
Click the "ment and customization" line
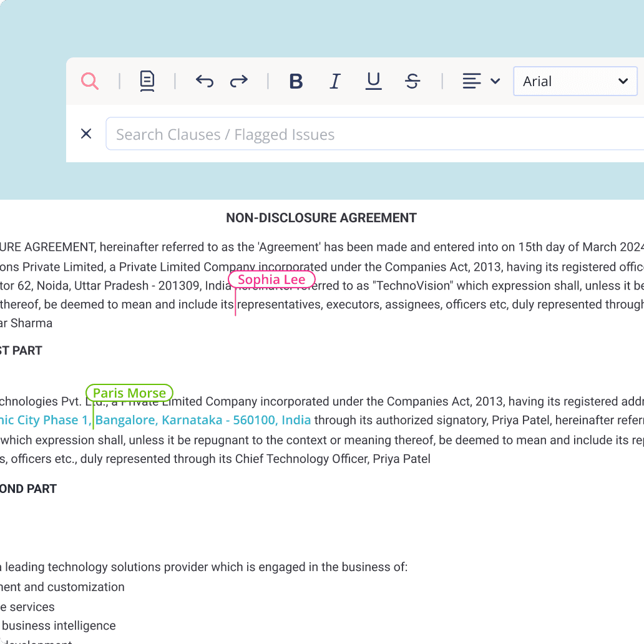pyautogui.click(x=62, y=587)
